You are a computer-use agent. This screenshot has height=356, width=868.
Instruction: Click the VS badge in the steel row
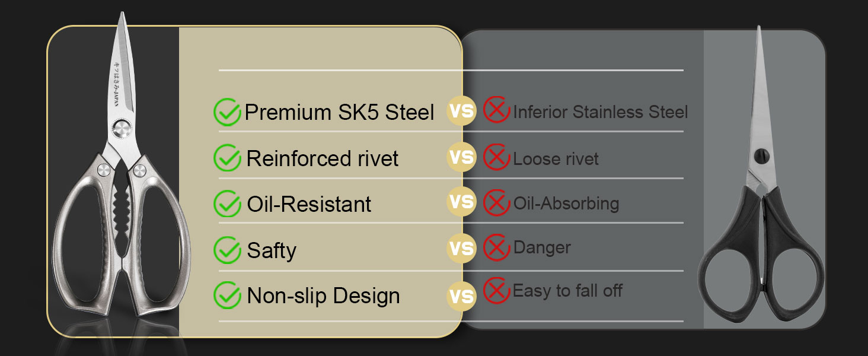coord(461,111)
